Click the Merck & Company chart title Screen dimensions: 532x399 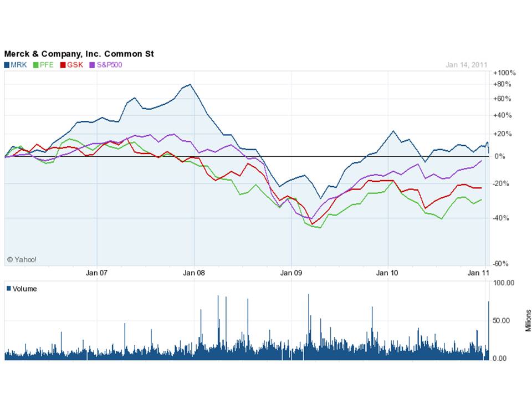pyautogui.click(x=79, y=54)
